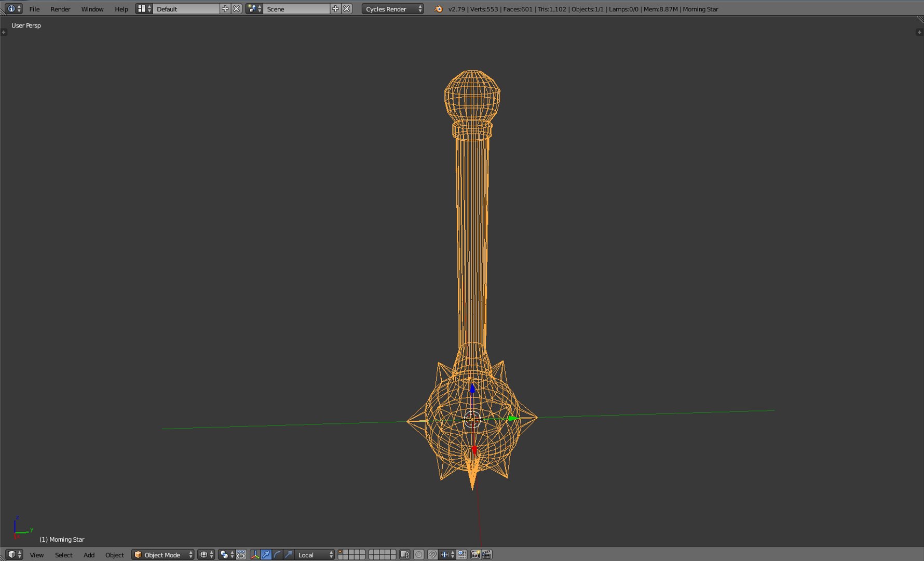Toggle lock camera and layers to scene

pyautogui.click(x=405, y=555)
